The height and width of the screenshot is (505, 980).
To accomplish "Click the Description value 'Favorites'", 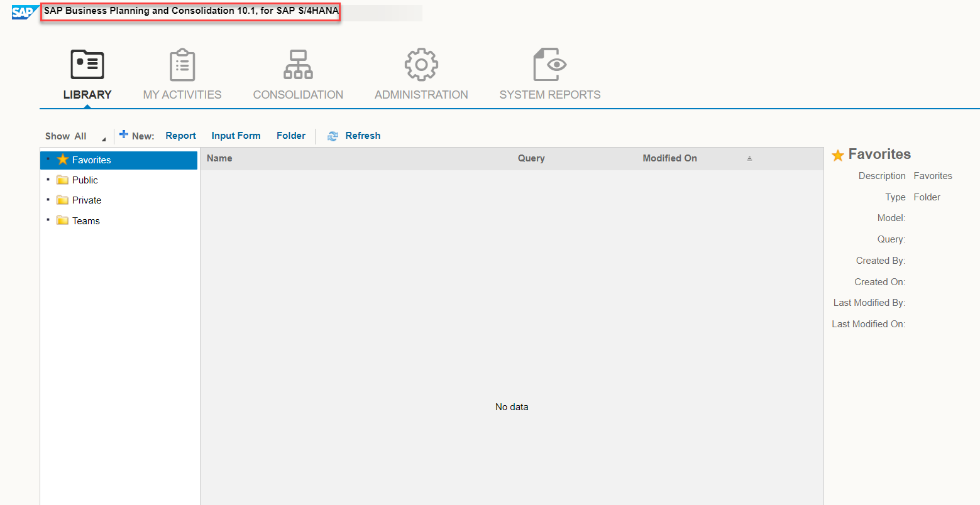I will coord(933,176).
